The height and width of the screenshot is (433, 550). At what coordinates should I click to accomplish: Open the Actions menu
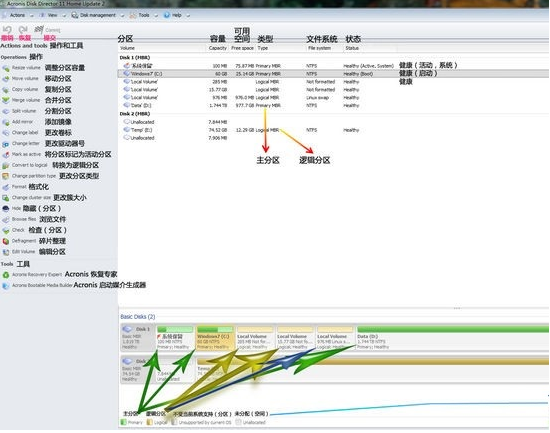(18, 15)
